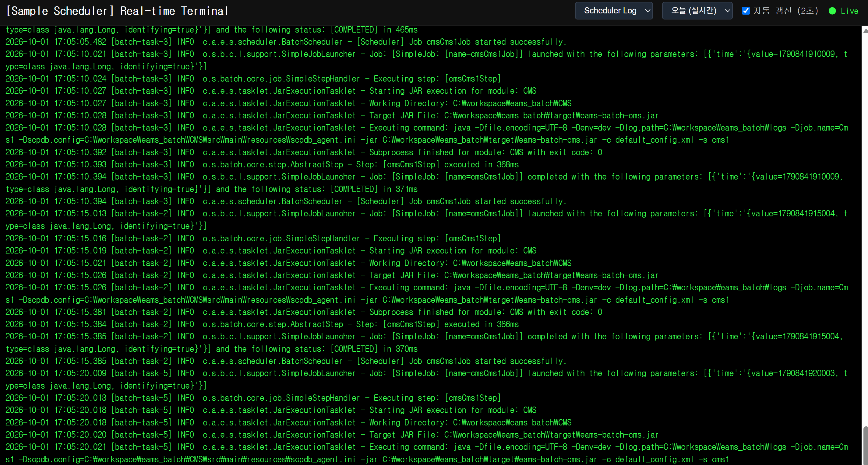Viewport: 868px width, 465px height.
Task: Select the 17:05:15.026 Target JAR File line
Action: [x=332, y=275]
